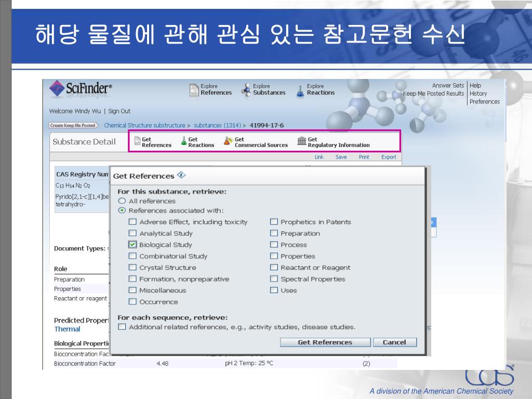Click Bioconcentration Factor value 4.48
532x399 pixels.
163,364
